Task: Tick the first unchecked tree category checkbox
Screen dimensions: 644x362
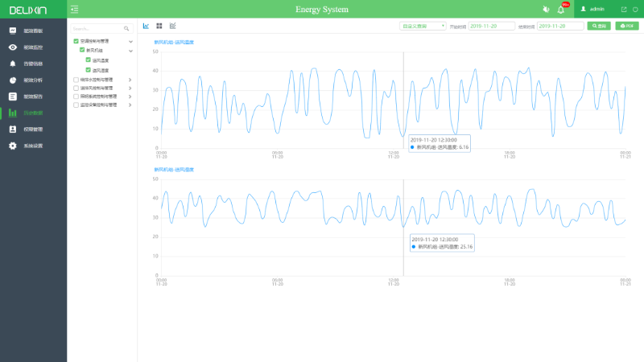Action: tap(76, 80)
